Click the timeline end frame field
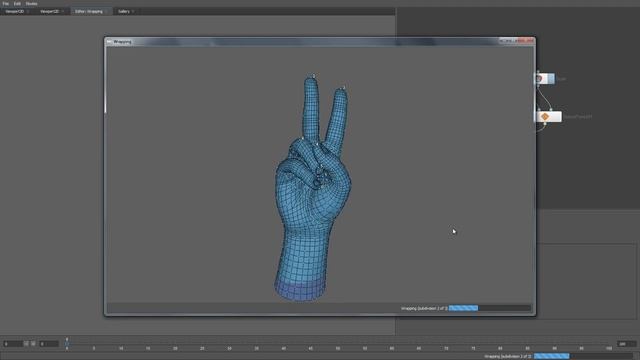The height and width of the screenshot is (360, 640). [x=627, y=344]
